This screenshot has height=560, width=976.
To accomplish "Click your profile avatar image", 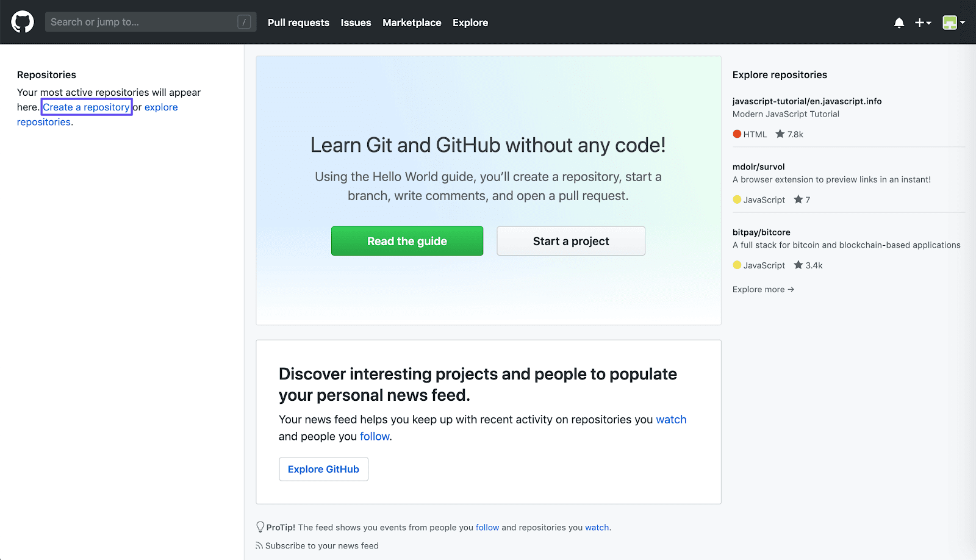I will point(950,22).
